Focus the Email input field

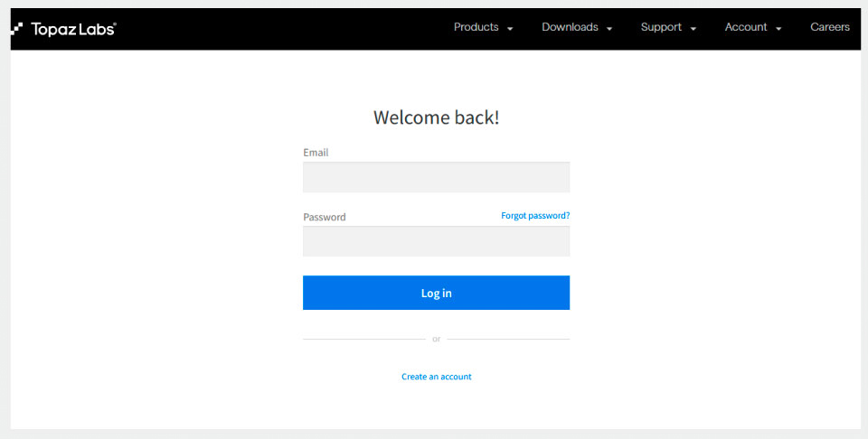(436, 178)
